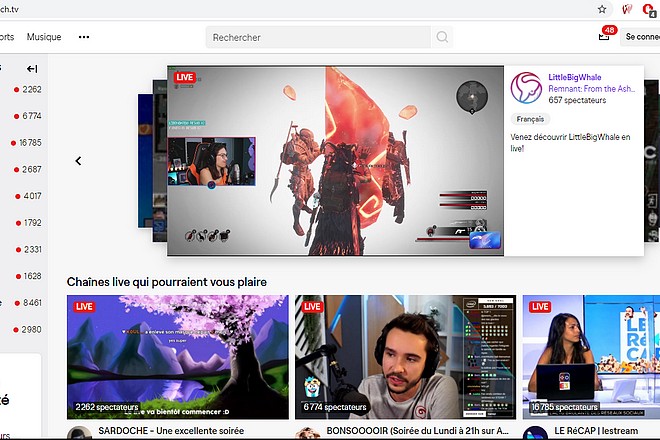The height and width of the screenshot is (440, 660).
Task: Open the Musique navigation tab
Action: (44, 37)
